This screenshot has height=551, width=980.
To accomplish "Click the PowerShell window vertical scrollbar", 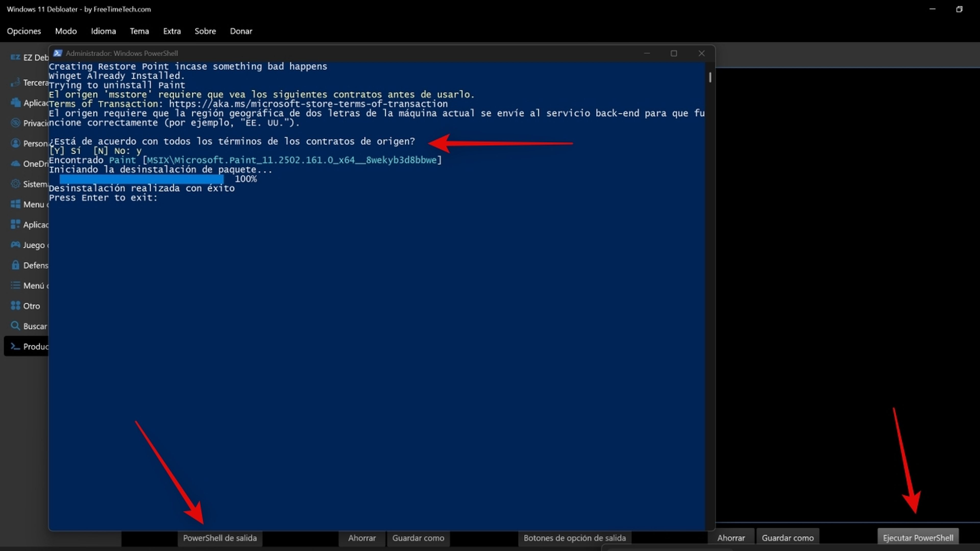I will pyautogui.click(x=710, y=78).
